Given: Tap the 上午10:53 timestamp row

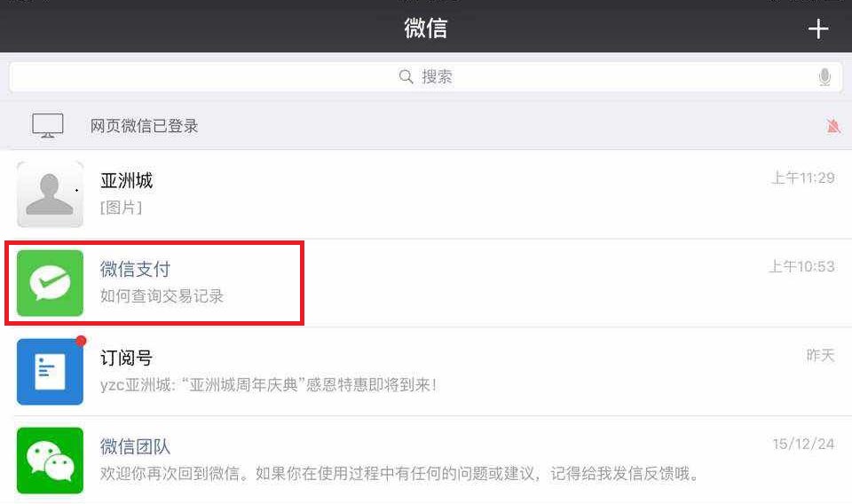Looking at the screenshot, I should tap(801, 267).
